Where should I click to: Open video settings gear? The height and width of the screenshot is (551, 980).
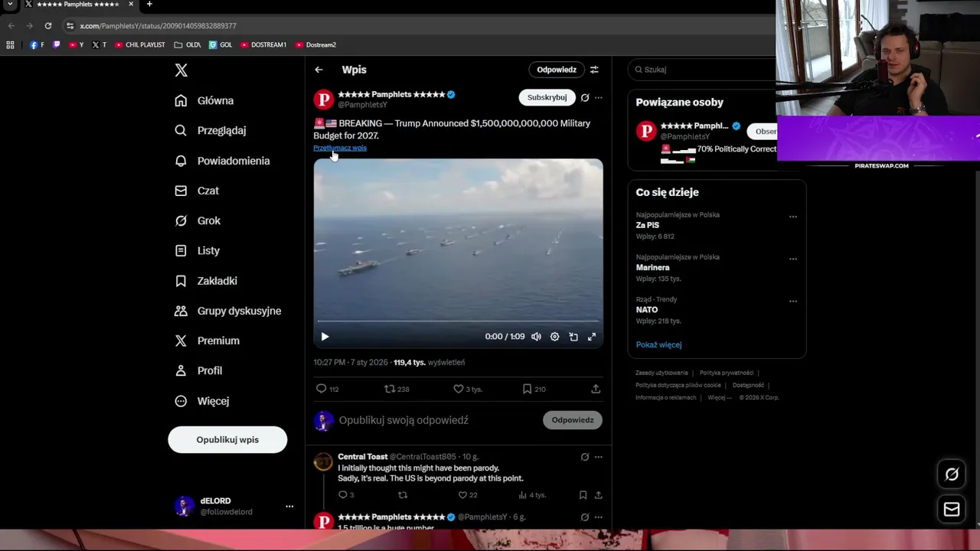554,337
